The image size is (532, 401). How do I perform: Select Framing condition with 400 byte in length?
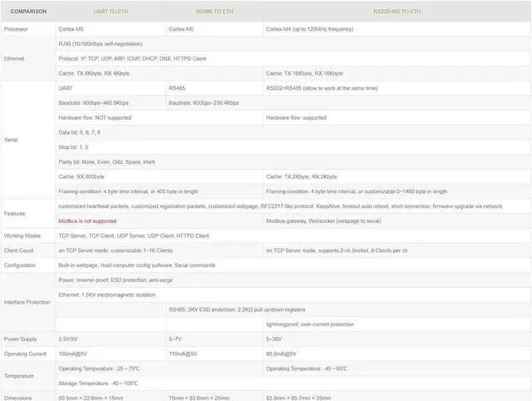click(x=160, y=191)
